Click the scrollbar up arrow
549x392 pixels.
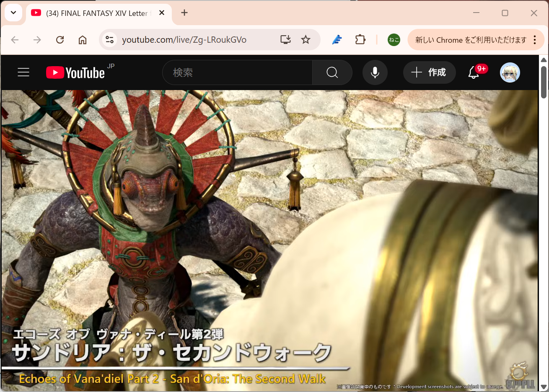pos(544,60)
